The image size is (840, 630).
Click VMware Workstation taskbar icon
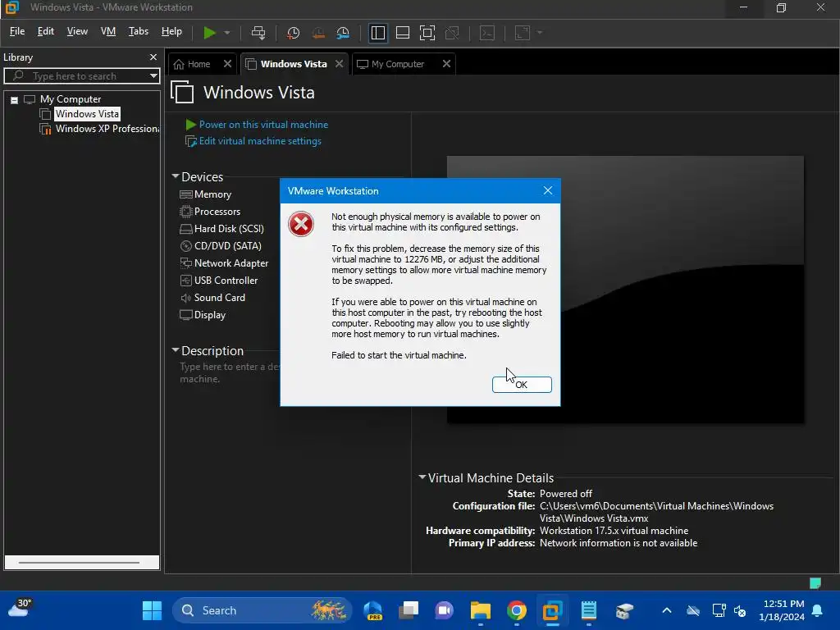(x=552, y=610)
